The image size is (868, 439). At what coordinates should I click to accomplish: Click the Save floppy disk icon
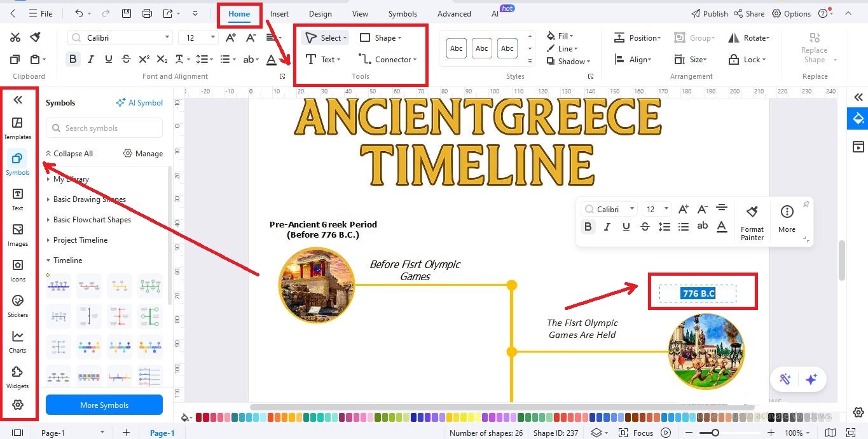pyautogui.click(x=127, y=13)
